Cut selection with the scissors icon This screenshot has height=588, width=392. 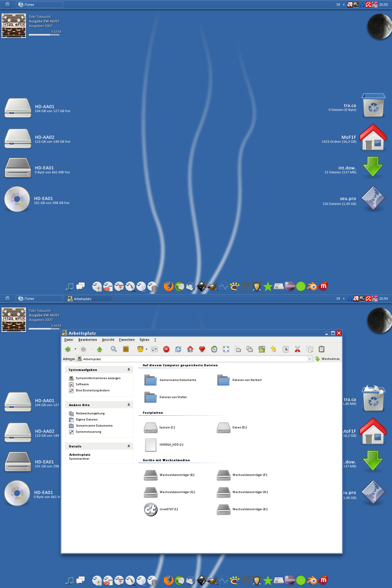pos(297,349)
